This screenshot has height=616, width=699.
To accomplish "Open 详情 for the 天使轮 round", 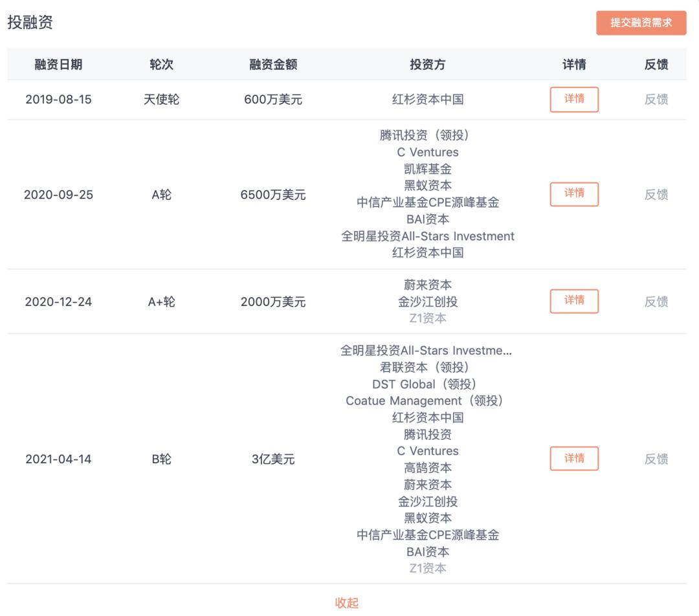I will (x=574, y=100).
